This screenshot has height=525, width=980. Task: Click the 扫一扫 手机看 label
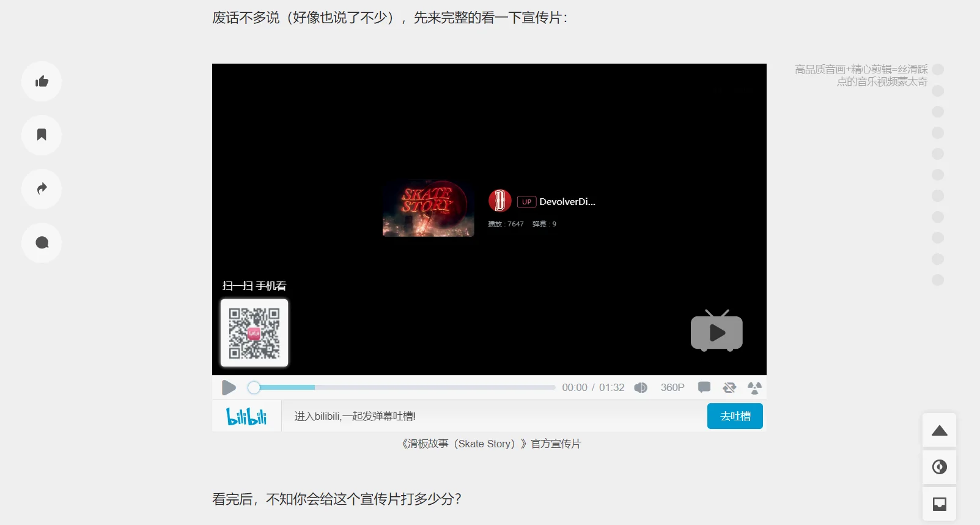pyautogui.click(x=254, y=286)
